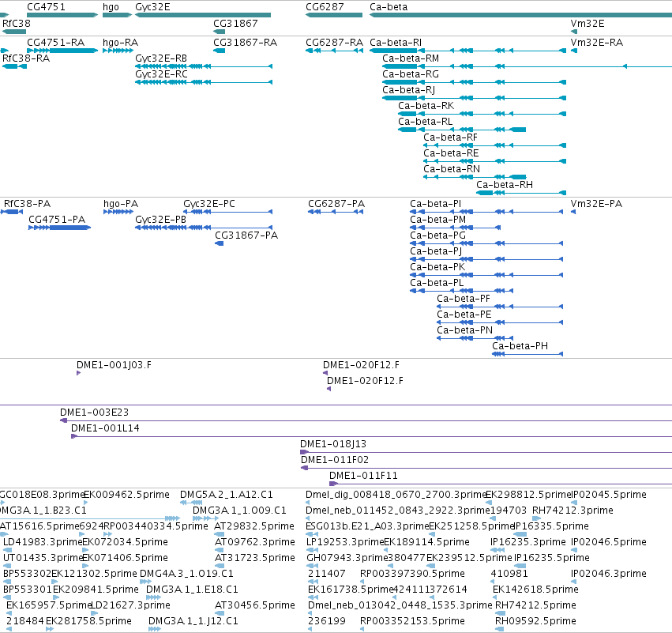
Task: Click protein Vm32E-PA
Action: pyautogui.click(x=596, y=204)
